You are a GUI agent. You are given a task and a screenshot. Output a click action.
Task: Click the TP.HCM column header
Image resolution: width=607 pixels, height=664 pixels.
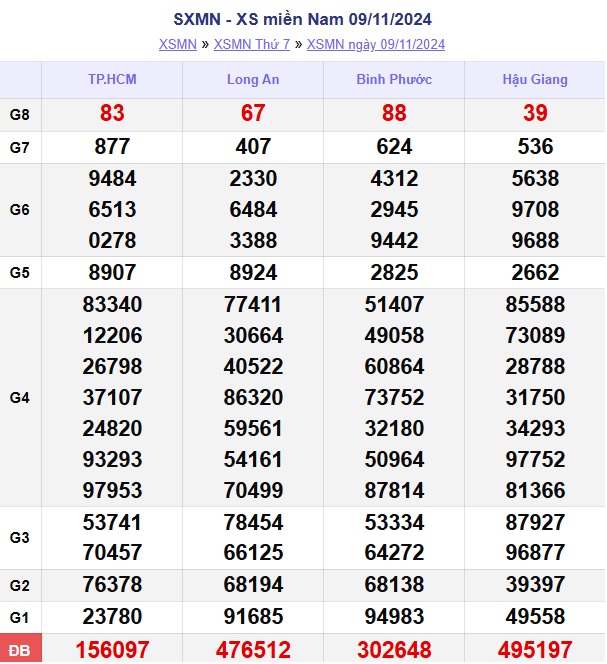pos(112,80)
